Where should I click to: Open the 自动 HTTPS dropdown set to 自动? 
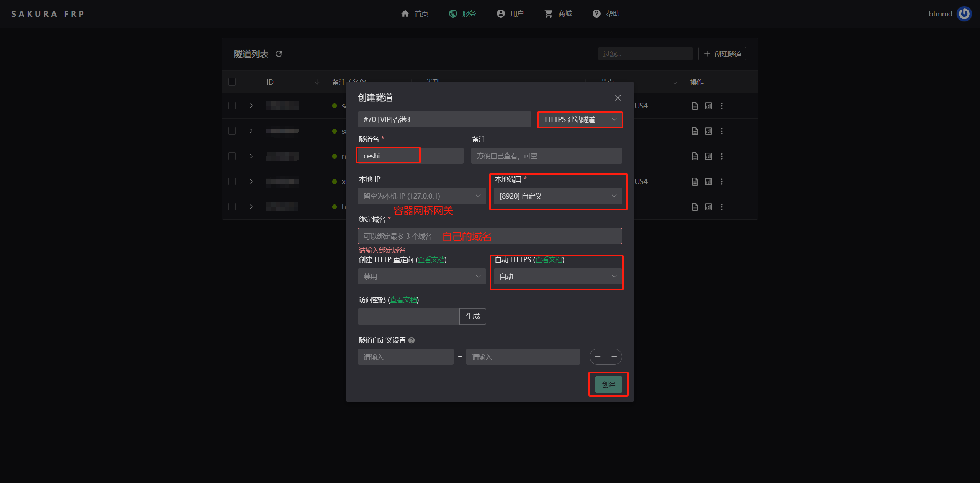click(x=557, y=276)
